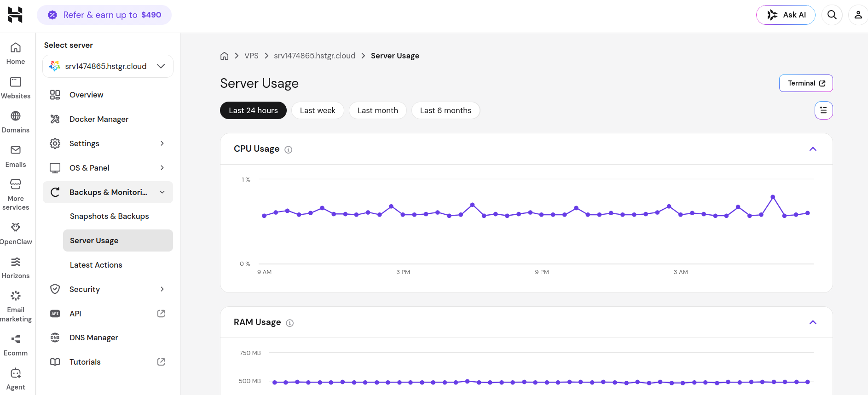Click the Select server label
Screen dimensions: 868x395
pos(69,45)
